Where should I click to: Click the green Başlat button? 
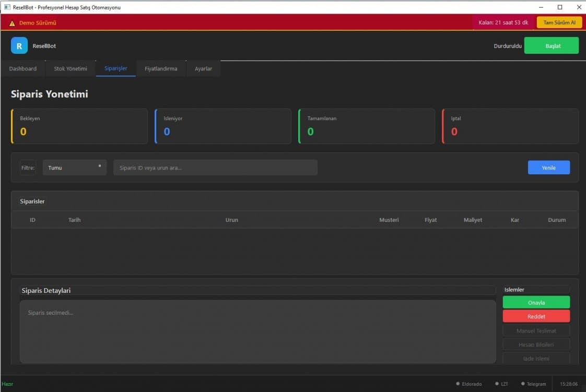(551, 45)
